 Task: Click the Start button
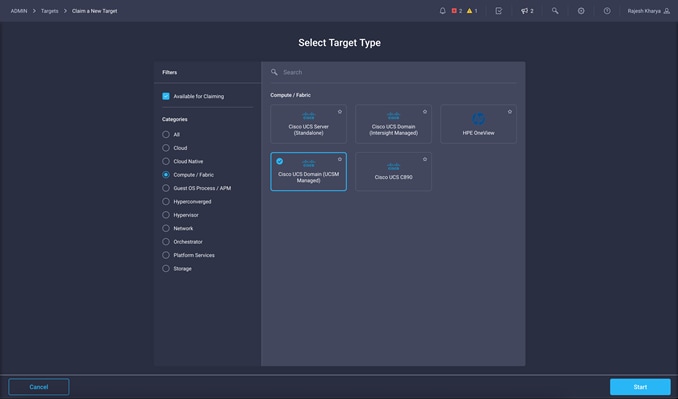[x=640, y=387]
